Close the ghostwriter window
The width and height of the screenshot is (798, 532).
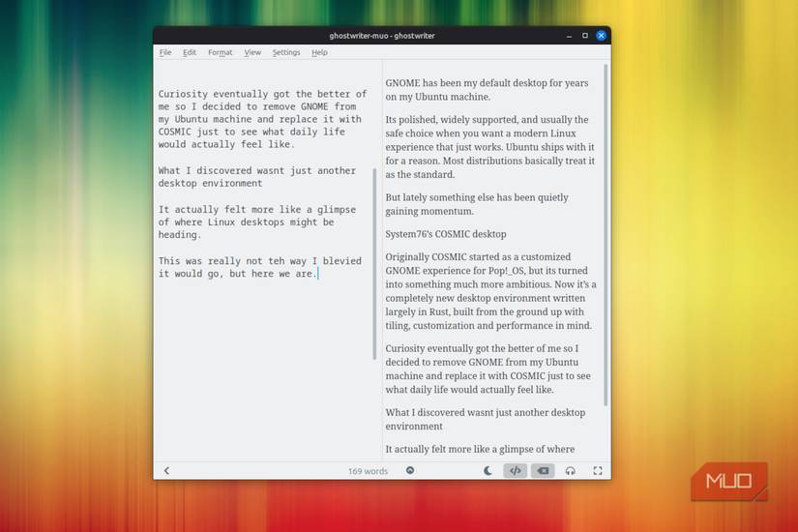point(601,36)
